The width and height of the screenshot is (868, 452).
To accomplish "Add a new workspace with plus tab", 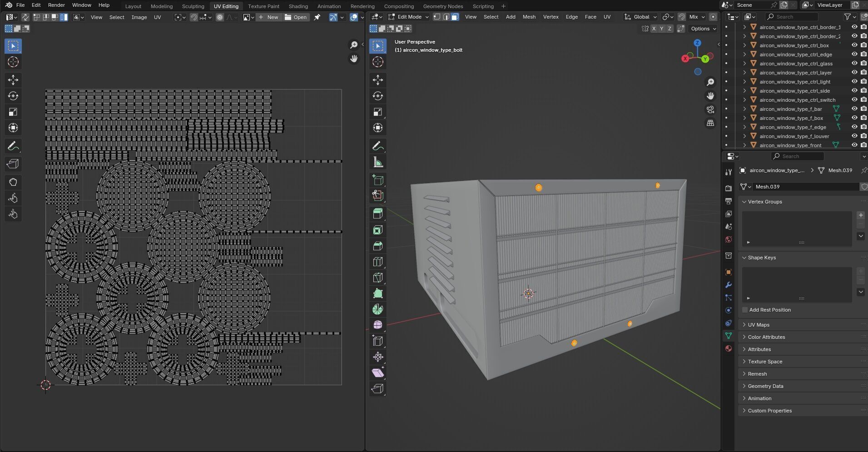I will [x=503, y=6].
